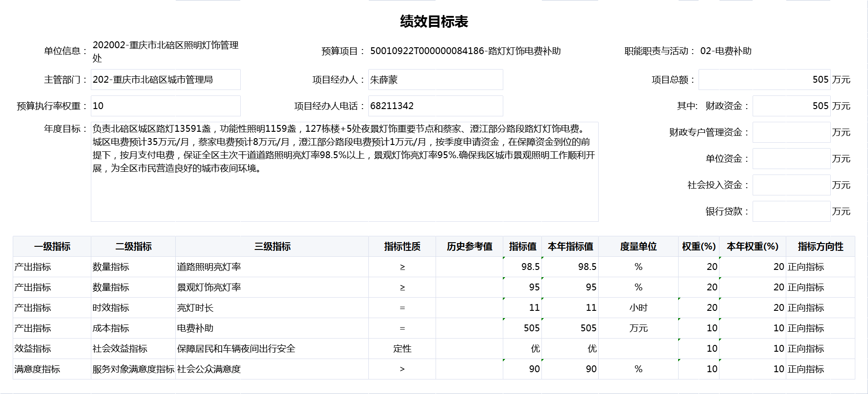
Task: Click 指标值 98.5 in 道路照明亮灯率 row
Action: [522, 267]
